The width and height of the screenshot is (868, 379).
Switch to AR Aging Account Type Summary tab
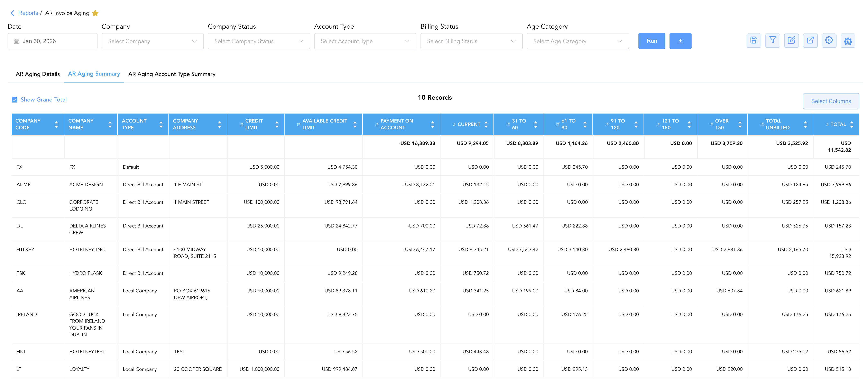click(172, 74)
